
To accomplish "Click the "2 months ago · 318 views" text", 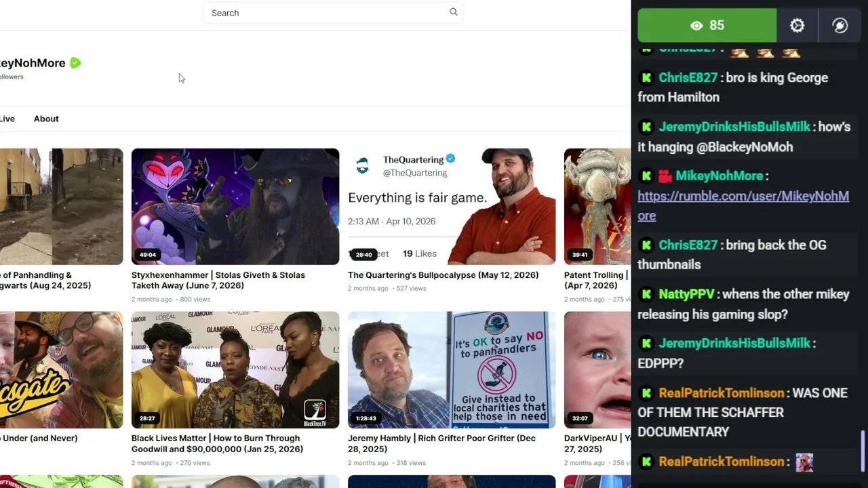I will tap(387, 463).
